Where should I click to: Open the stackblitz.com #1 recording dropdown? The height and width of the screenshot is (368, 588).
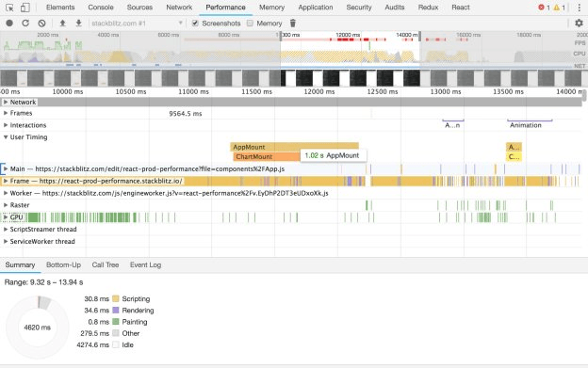pos(137,24)
